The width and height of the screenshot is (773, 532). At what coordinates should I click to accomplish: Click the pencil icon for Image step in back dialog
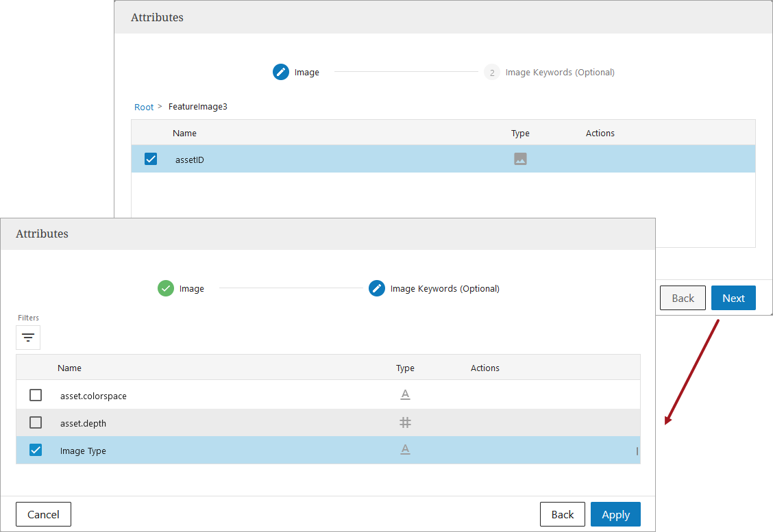point(281,72)
